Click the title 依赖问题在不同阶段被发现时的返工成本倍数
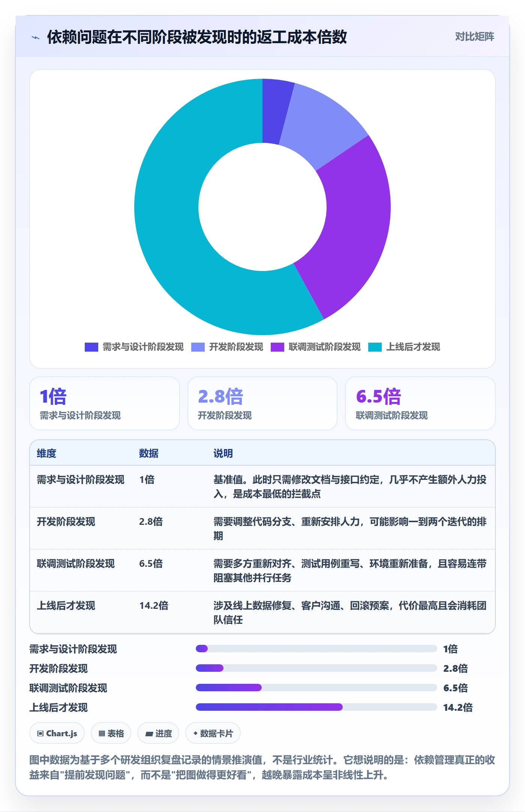525x812 pixels. (197, 37)
